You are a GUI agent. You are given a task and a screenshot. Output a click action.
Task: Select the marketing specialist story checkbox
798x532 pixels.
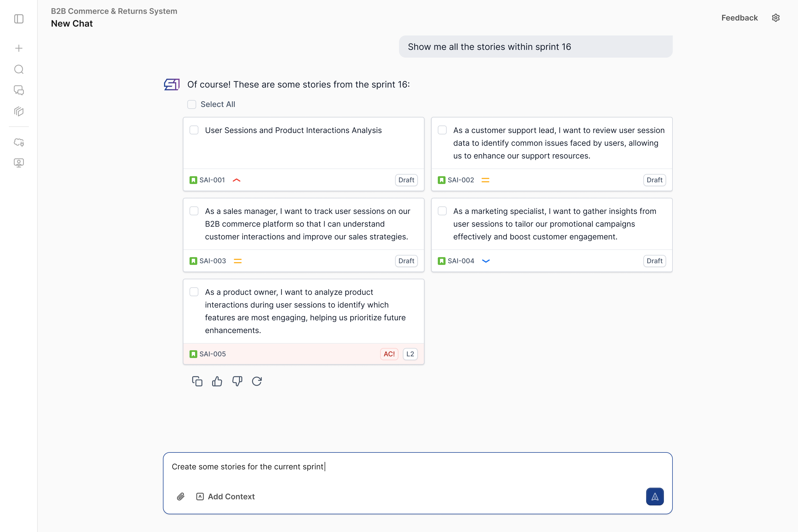coord(443,211)
